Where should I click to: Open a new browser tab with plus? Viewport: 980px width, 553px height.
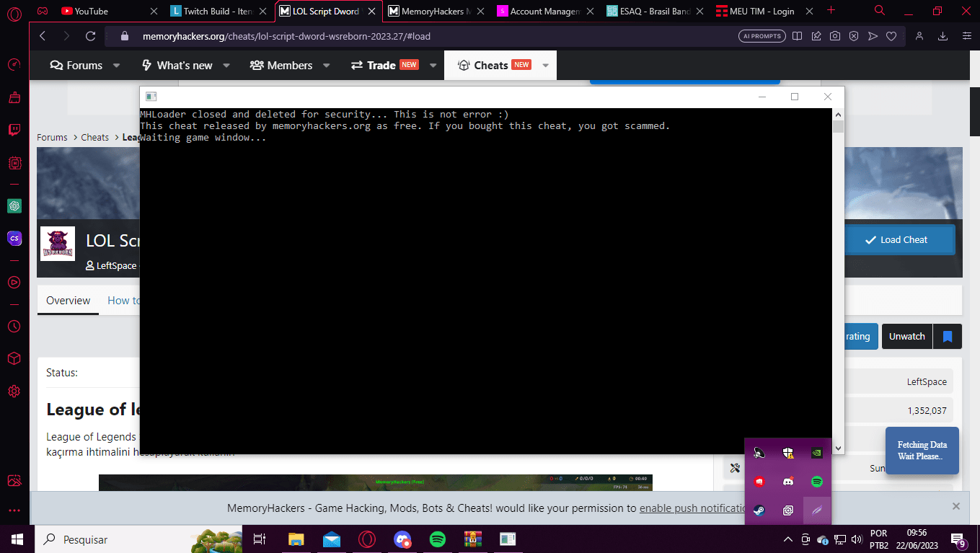[831, 10]
